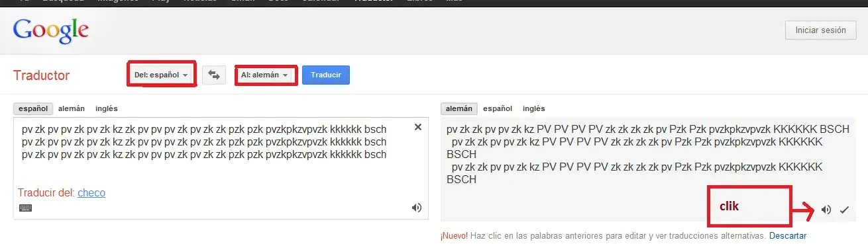The height and width of the screenshot is (244, 868).
Task: Click the Google logo
Action: (51, 31)
